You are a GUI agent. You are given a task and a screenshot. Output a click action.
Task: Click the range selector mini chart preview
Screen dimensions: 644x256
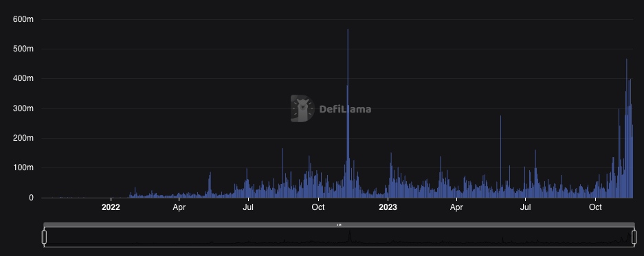pyautogui.click(x=339, y=237)
